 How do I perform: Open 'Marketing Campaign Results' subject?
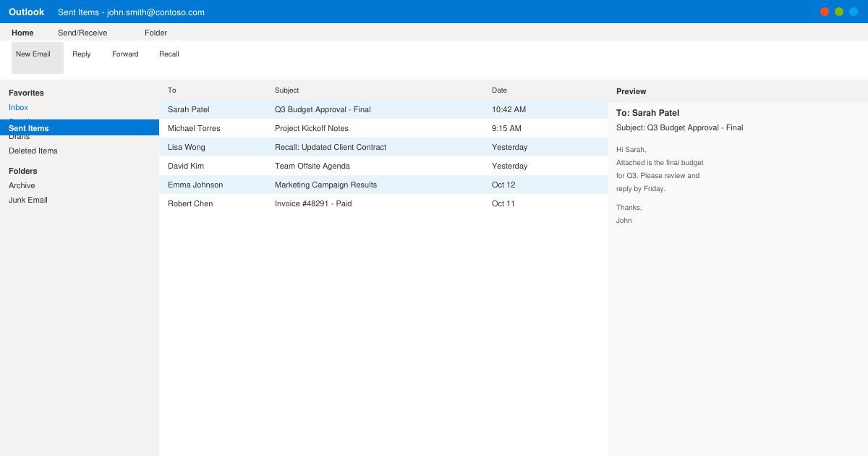click(x=325, y=185)
